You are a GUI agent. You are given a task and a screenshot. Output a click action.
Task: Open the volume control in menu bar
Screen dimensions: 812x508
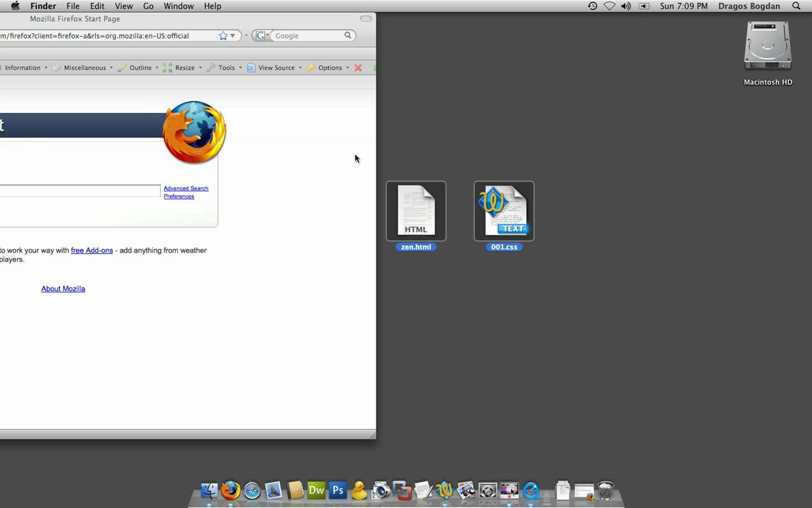click(626, 6)
